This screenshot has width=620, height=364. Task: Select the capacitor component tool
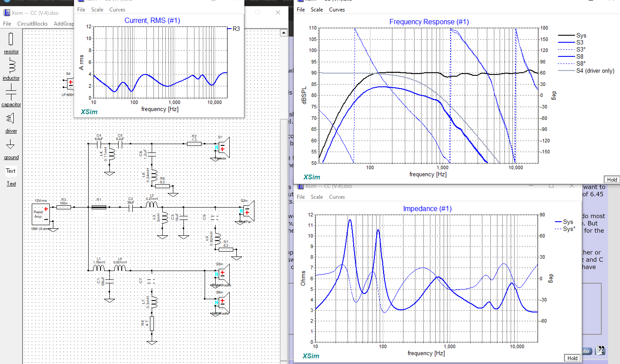pos(11,95)
